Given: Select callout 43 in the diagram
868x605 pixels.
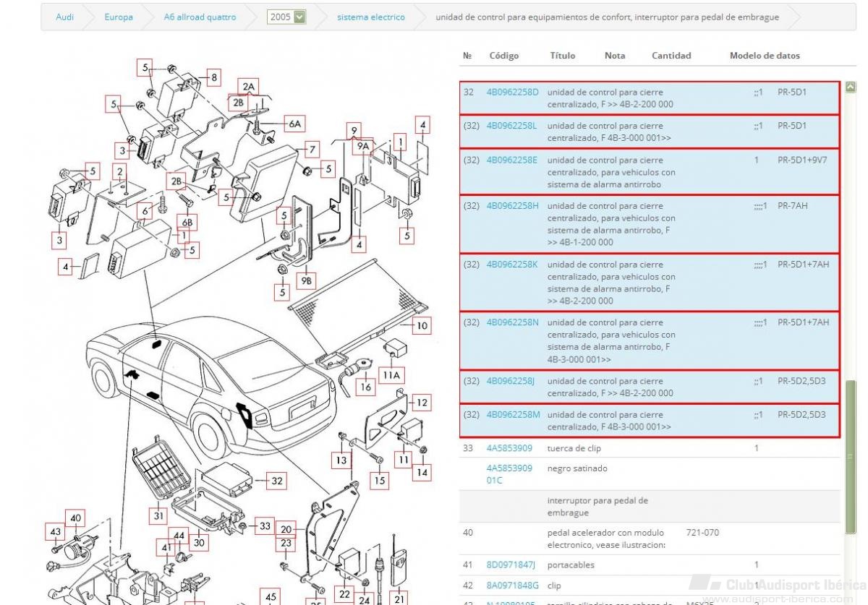Looking at the screenshot, I should click(x=55, y=533).
